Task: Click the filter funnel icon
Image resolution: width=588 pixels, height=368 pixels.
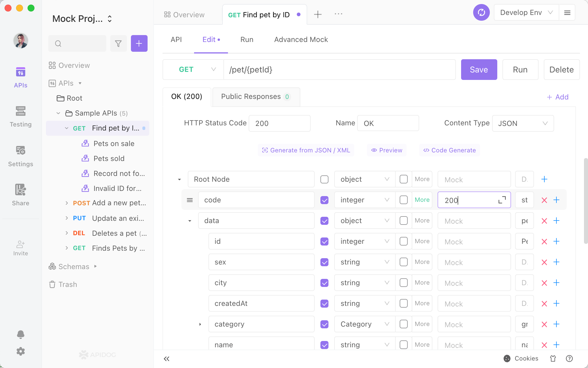Action: [118, 43]
